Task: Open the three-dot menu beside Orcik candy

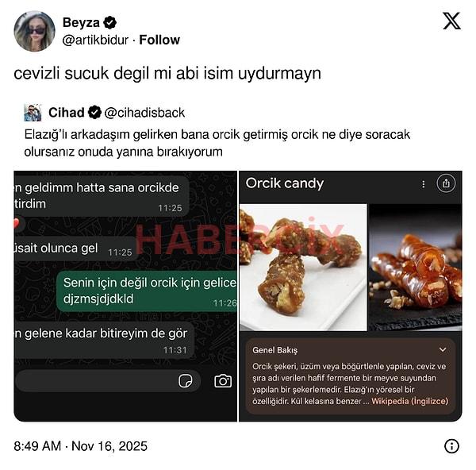Action: click(x=423, y=184)
